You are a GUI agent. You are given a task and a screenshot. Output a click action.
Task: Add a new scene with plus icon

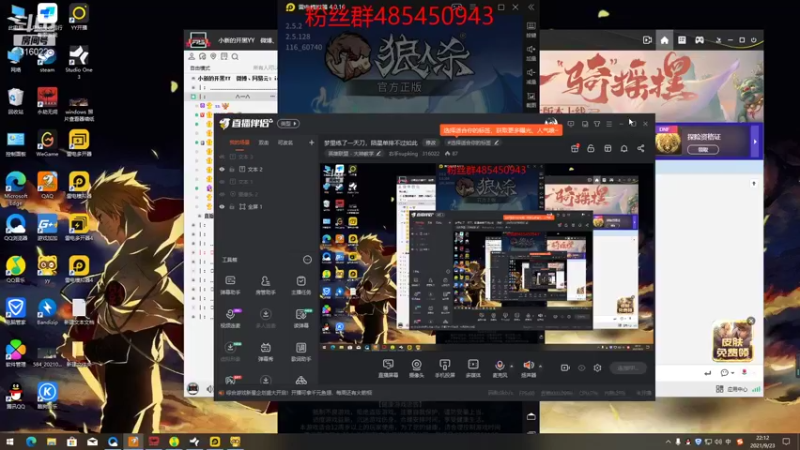tap(311, 143)
